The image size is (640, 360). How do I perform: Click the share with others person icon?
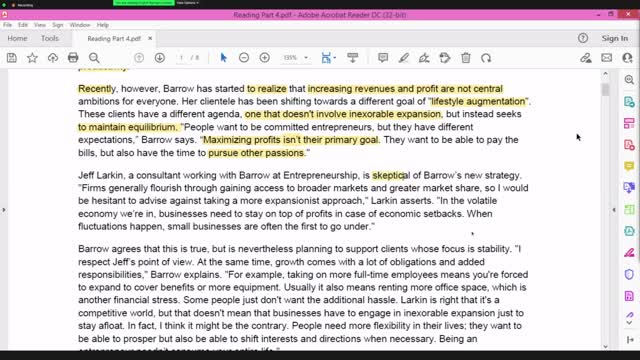pyautogui.click(x=627, y=58)
